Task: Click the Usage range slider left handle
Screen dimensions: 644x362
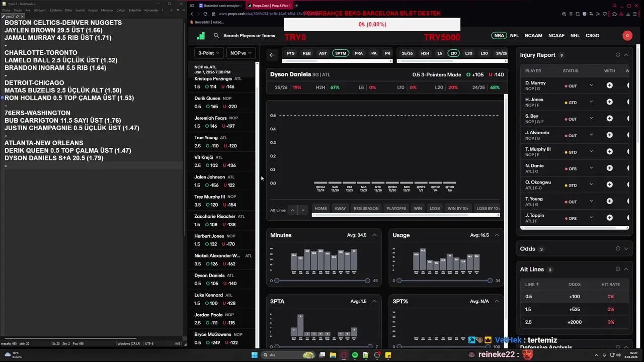Action: click(x=399, y=281)
